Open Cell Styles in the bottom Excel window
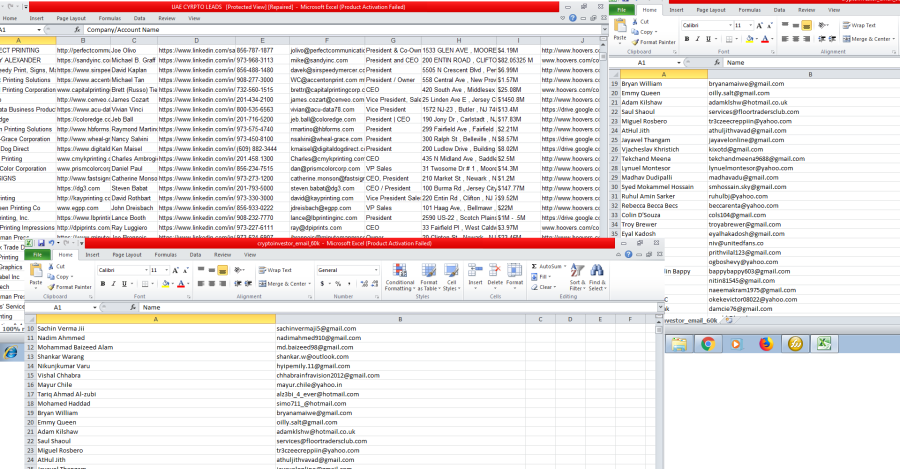900x469 pixels. point(451,277)
